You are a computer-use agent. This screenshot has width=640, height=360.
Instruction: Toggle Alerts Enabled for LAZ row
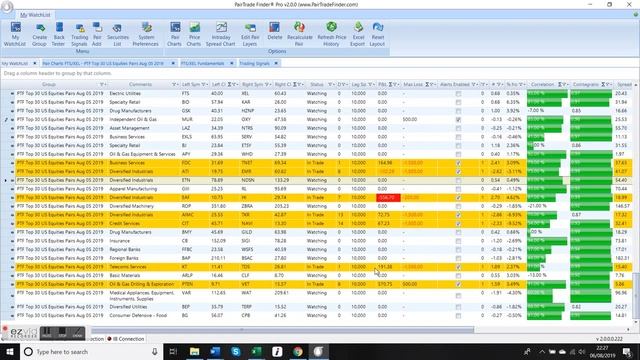458,128
